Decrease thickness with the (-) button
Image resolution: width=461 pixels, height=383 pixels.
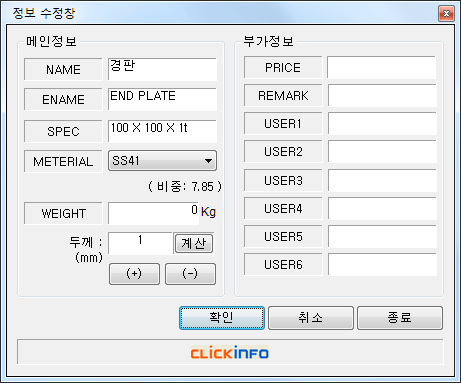(190, 274)
